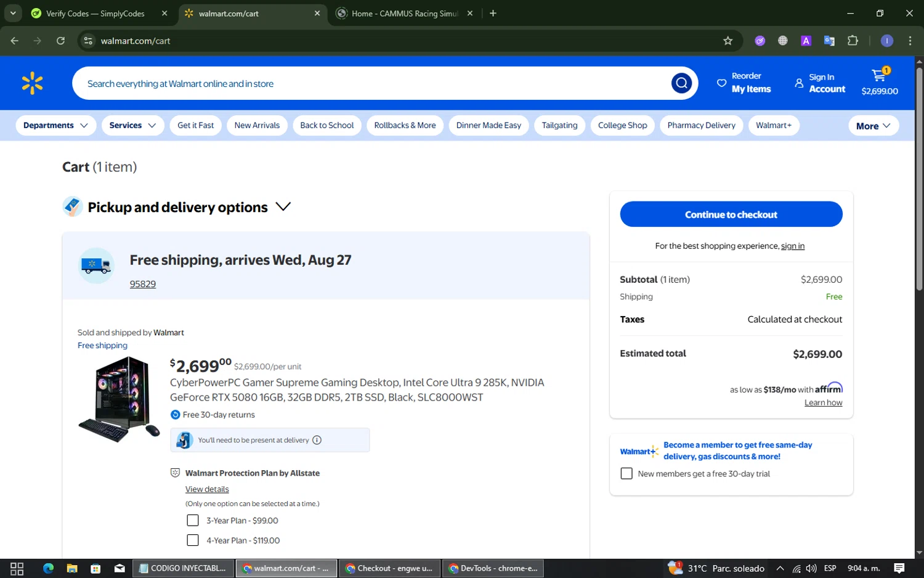Open the Departments dropdown
Screen dimensions: 924x578
click(55, 125)
